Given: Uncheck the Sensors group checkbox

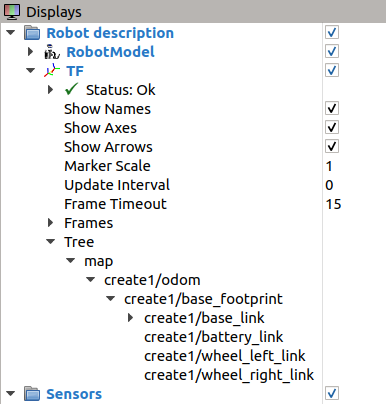Looking at the screenshot, I should 332,393.
